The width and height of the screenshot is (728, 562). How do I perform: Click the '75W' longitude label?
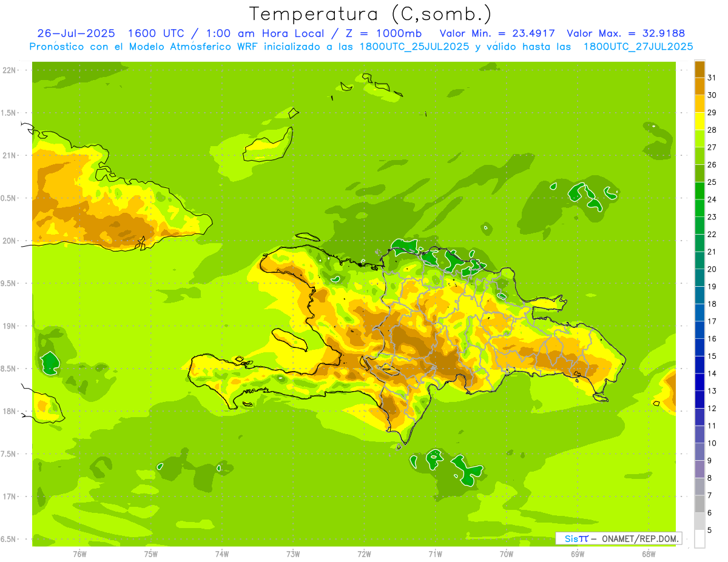[x=151, y=554]
